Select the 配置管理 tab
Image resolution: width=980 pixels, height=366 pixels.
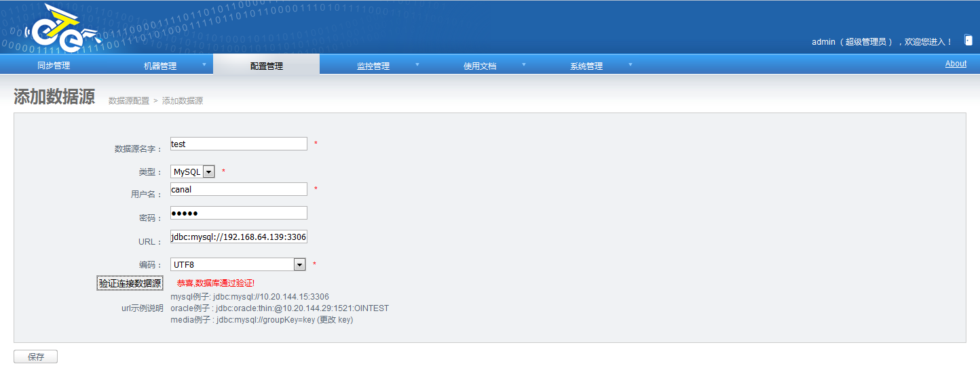(x=267, y=66)
